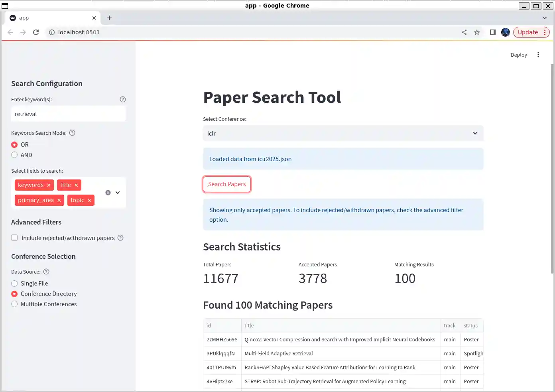555x392 pixels.
Task: Remove the primary_area tag from fields
Action: coord(59,200)
